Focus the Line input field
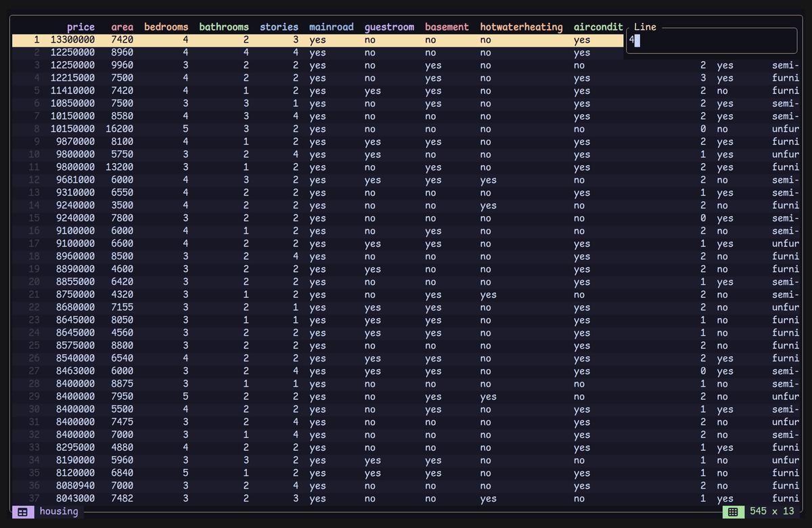812x528 pixels. (712, 40)
